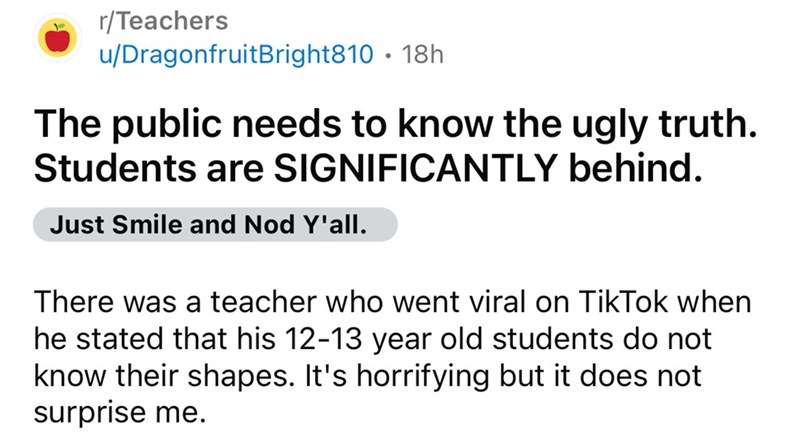Open the r/Teachers subreddit link

[158, 20]
